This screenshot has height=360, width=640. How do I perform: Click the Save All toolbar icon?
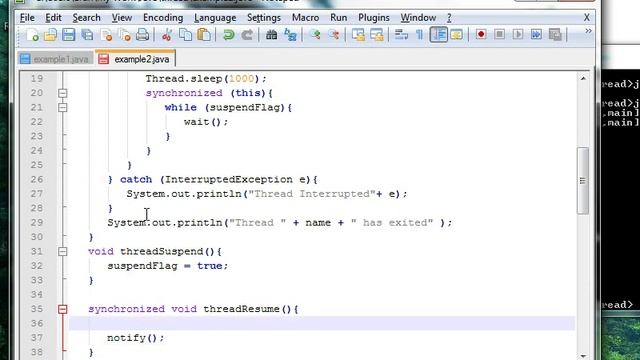pos(87,35)
